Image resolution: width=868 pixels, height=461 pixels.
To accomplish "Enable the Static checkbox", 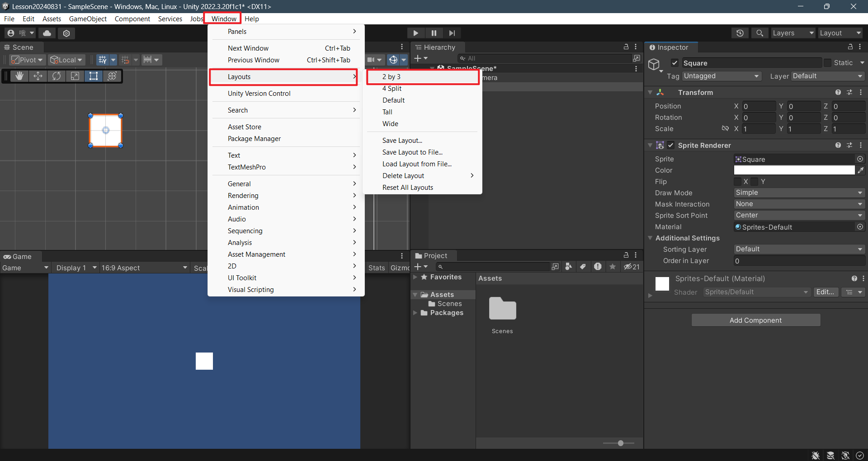I will (827, 63).
